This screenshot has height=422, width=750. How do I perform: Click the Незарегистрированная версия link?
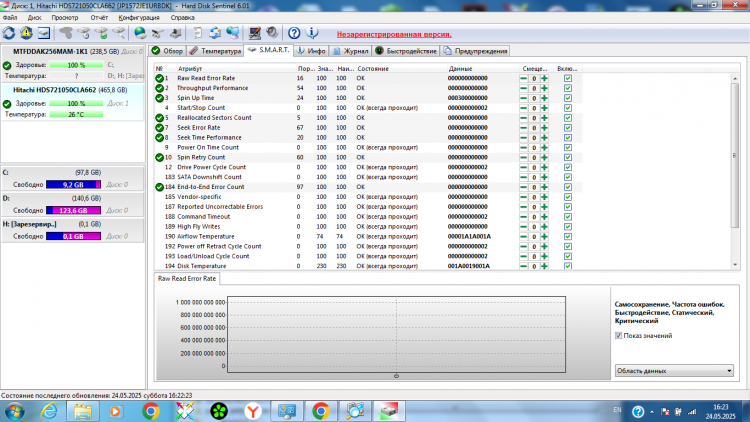pos(394,34)
